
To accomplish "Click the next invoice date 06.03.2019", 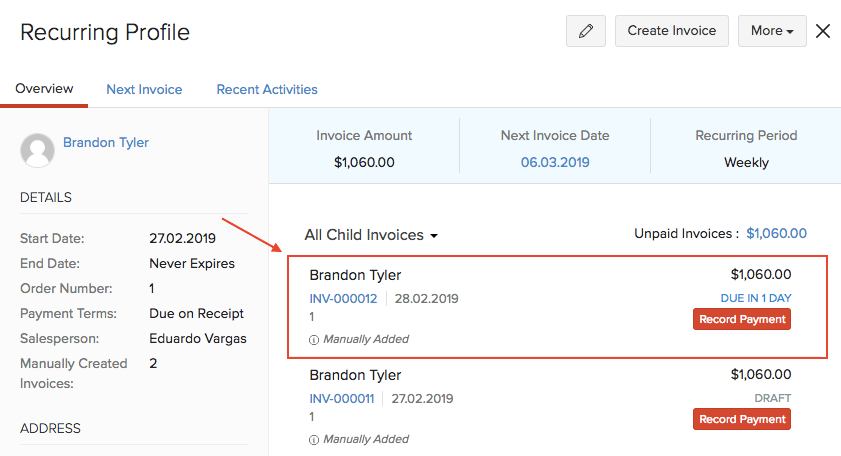I will click(555, 162).
